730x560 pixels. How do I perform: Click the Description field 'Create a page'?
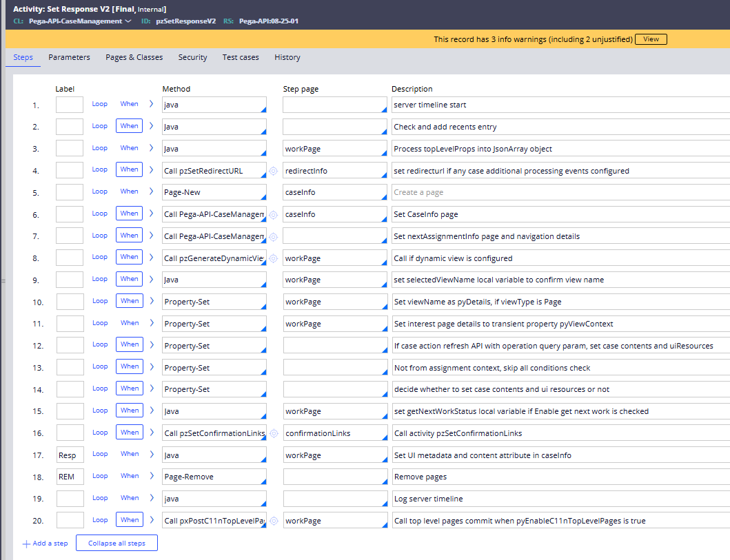click(560, 193)
